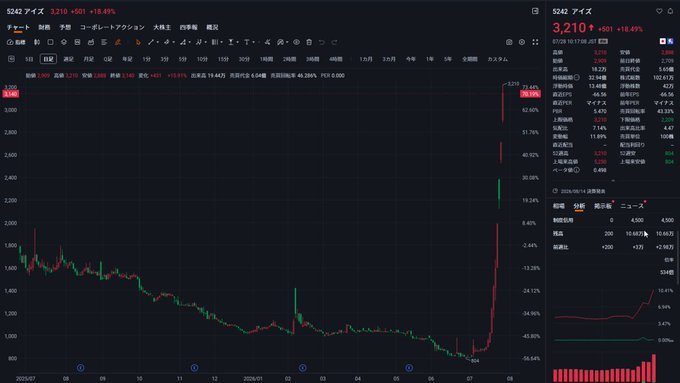Screen dimensions: 680x383
Task: Select the orange cursor pointer tool
Action: coord(138,42)
